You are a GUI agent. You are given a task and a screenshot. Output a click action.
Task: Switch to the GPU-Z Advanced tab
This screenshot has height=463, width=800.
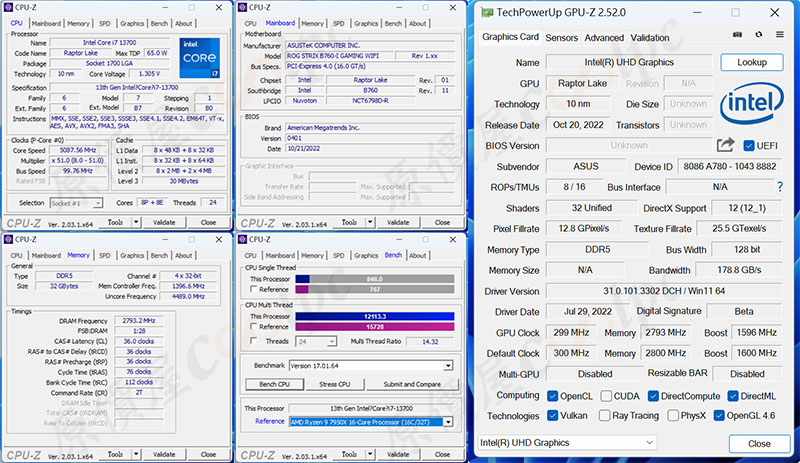coord(604,37)
